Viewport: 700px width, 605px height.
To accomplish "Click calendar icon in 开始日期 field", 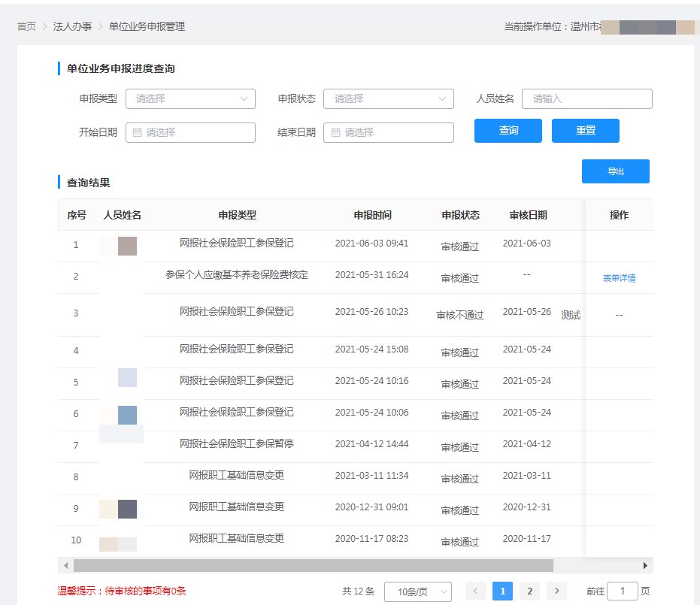I will click(x=137, y=132).
